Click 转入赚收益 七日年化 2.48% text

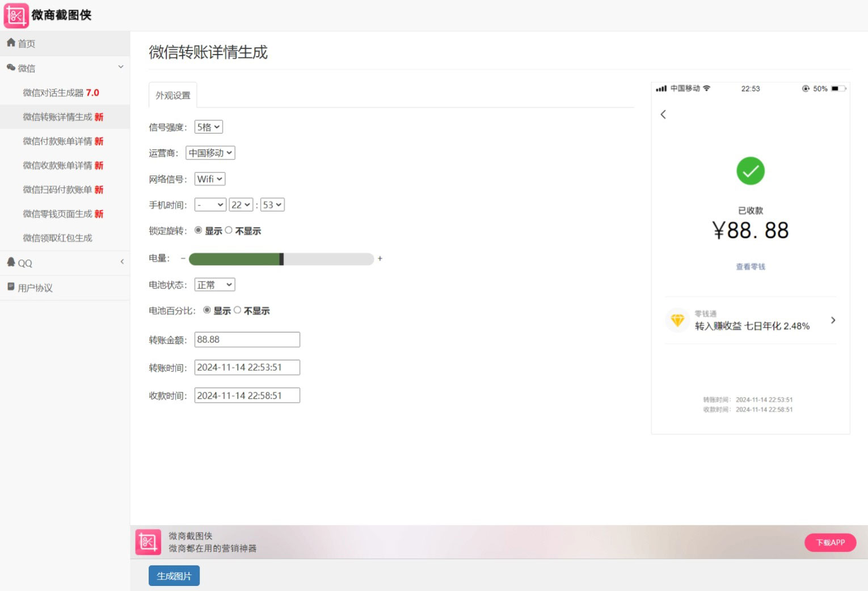click(x=752, y=326)
